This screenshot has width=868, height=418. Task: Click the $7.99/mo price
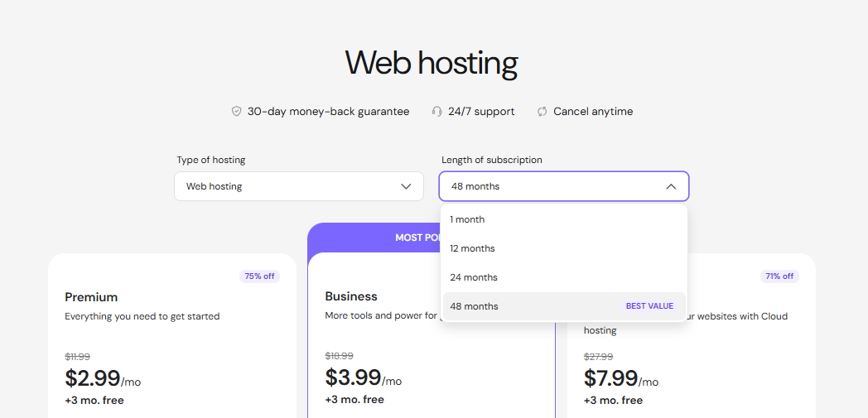pyautogui.click(x=621, y=378)
